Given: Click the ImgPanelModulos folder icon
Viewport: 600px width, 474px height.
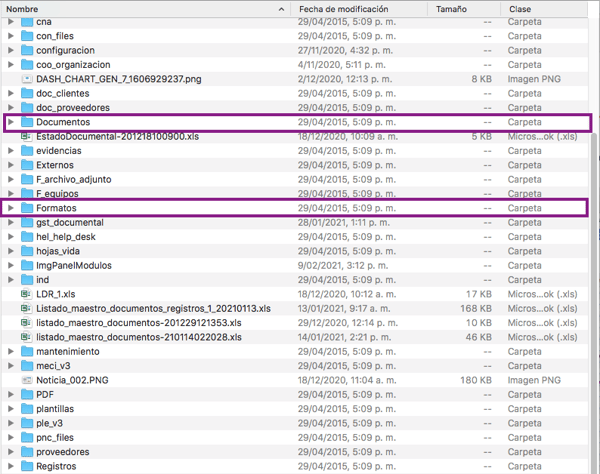Looking at the screenshot, I should [x=27, y=266].
